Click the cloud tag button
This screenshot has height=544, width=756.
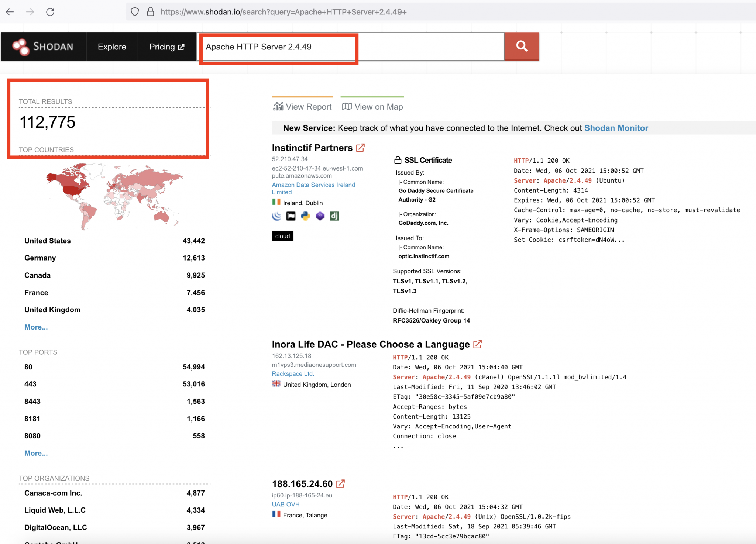(x=282, y=236)
